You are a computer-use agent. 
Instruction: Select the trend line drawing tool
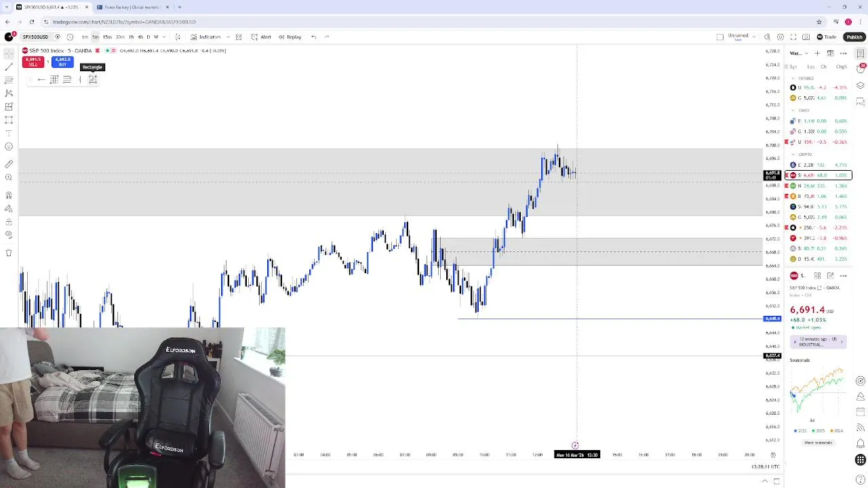point(9,66)
